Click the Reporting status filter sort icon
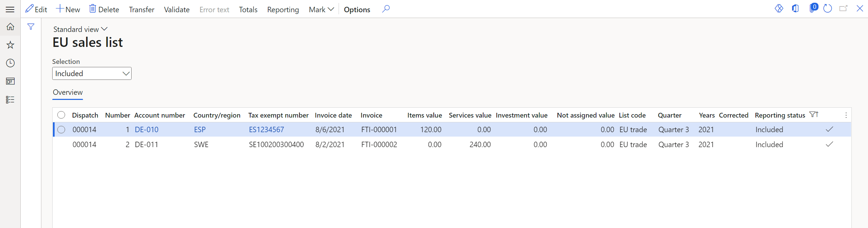This screenshot has width=868, height=228. point(814,115)
